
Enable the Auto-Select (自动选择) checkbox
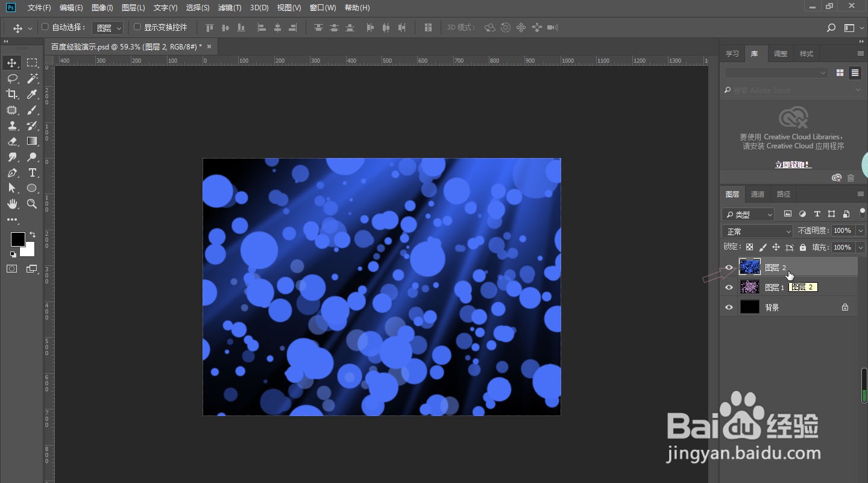click(x=45, y=27)
